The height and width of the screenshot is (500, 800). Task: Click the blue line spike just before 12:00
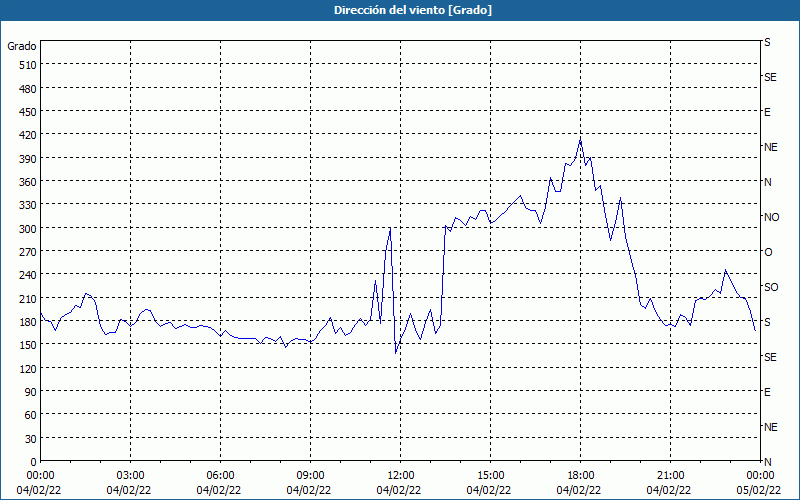pyautogui.click(x=390, y=229)
